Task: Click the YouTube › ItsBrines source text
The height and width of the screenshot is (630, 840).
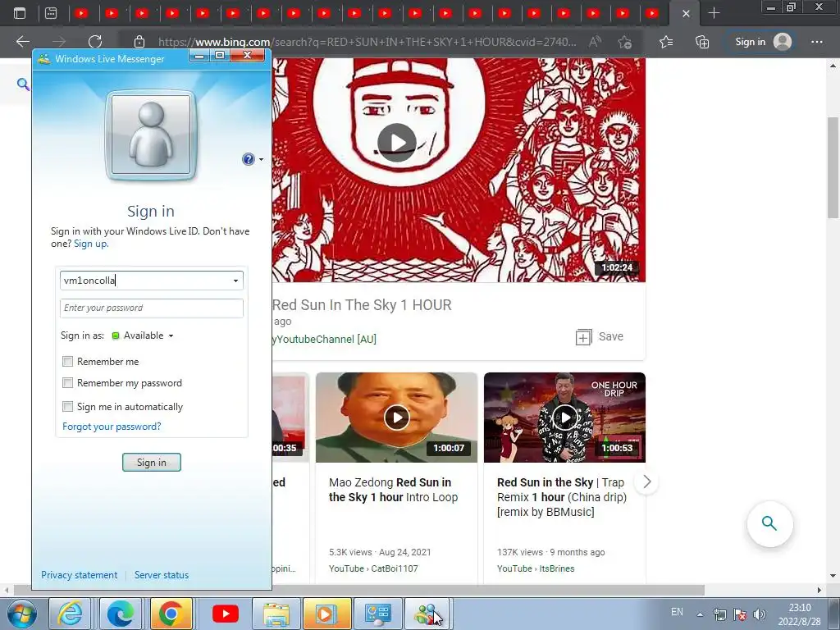Action: 536,568
